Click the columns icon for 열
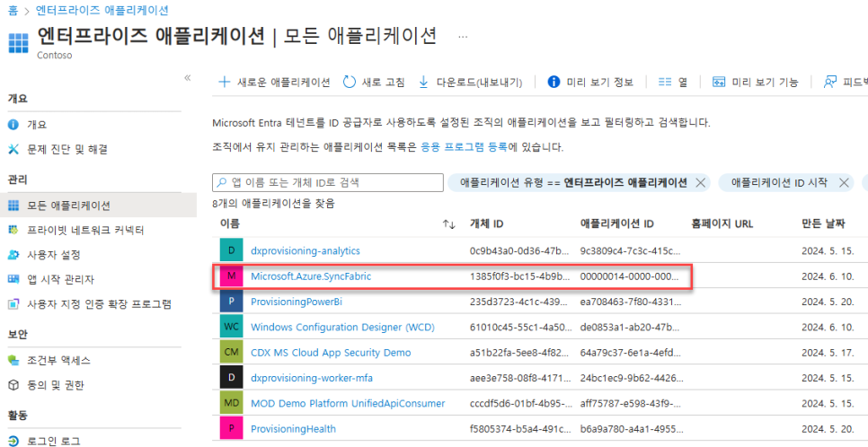Image resolution: width=868 pixels, height=447 pixels. point(665,82)
